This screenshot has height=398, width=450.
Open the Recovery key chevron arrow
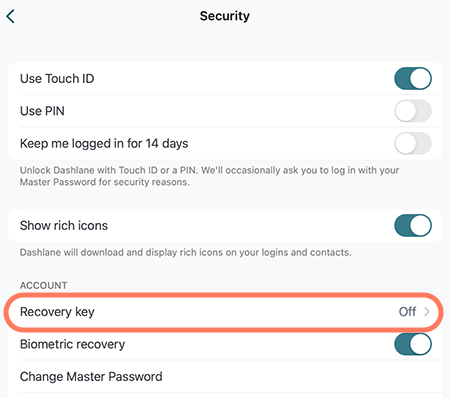pyautogui.click(x=427, y=312)
